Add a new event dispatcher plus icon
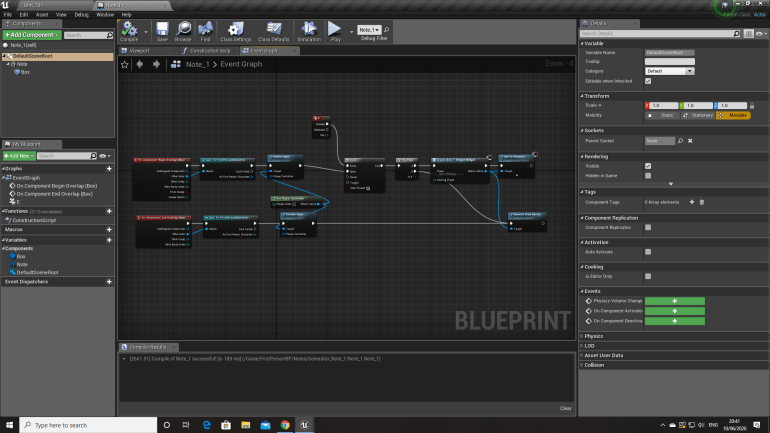The height and width of the screenshot is (433, 770). click(x=109, y=282)
